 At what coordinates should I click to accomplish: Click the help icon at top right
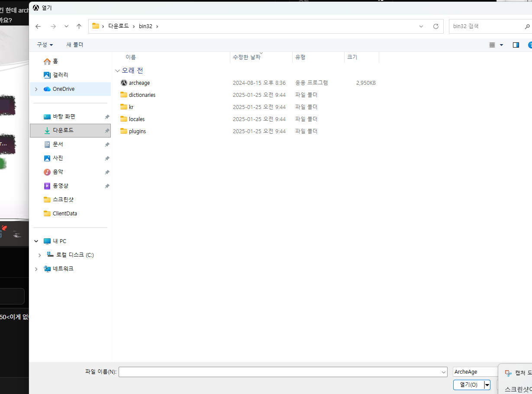(530, 45)
